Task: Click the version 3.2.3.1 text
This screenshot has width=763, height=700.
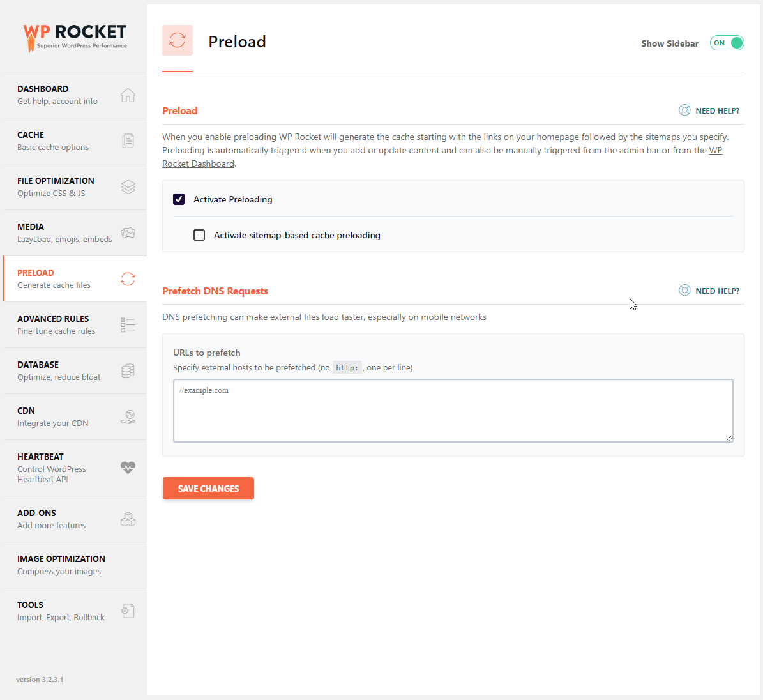Action: 40,680
